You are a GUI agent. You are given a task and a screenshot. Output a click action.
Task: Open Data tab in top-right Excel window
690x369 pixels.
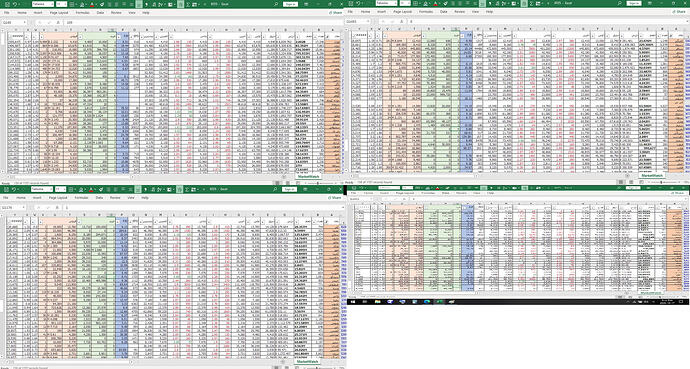[x=444, y=11]
